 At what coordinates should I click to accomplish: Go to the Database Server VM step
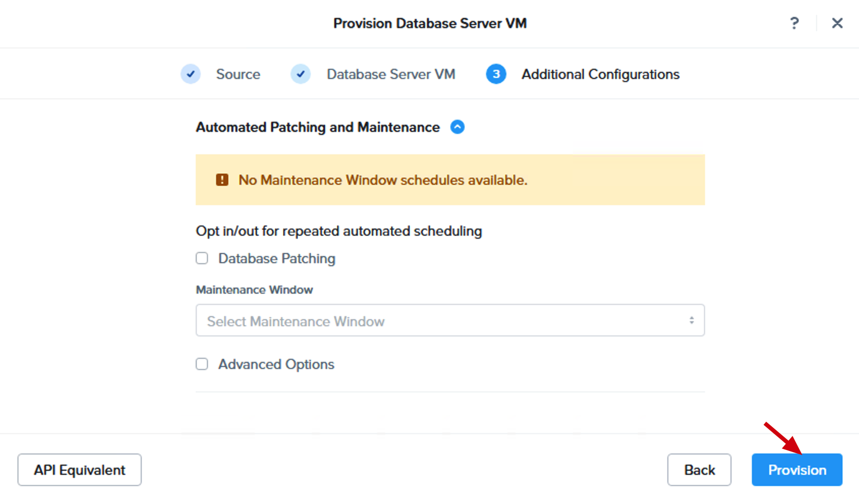pos(391,74)
